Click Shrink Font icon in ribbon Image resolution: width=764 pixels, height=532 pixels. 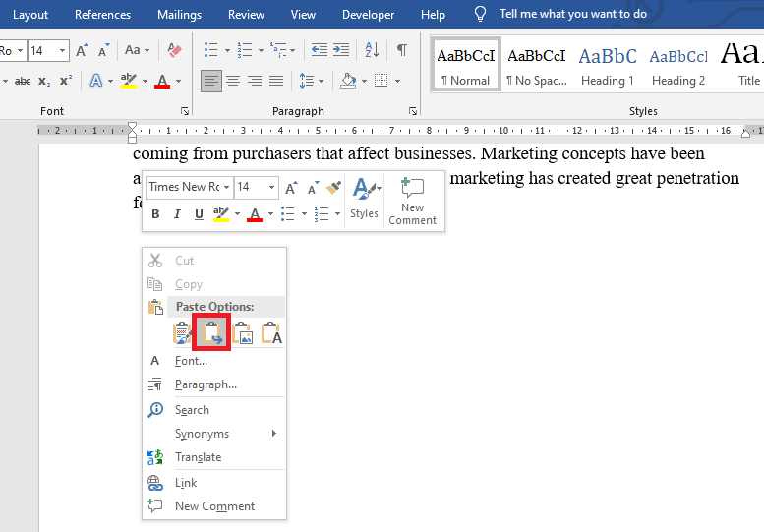coord(103,50)
